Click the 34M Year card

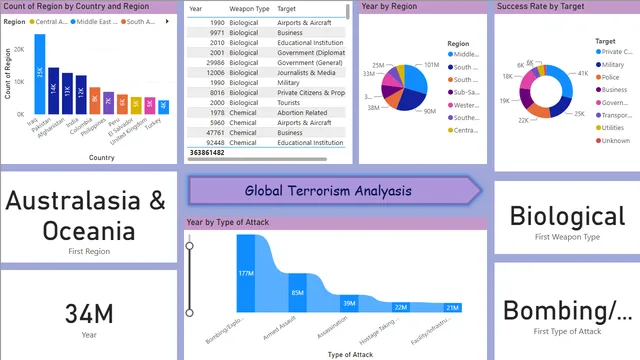click(x=89, y=315)
